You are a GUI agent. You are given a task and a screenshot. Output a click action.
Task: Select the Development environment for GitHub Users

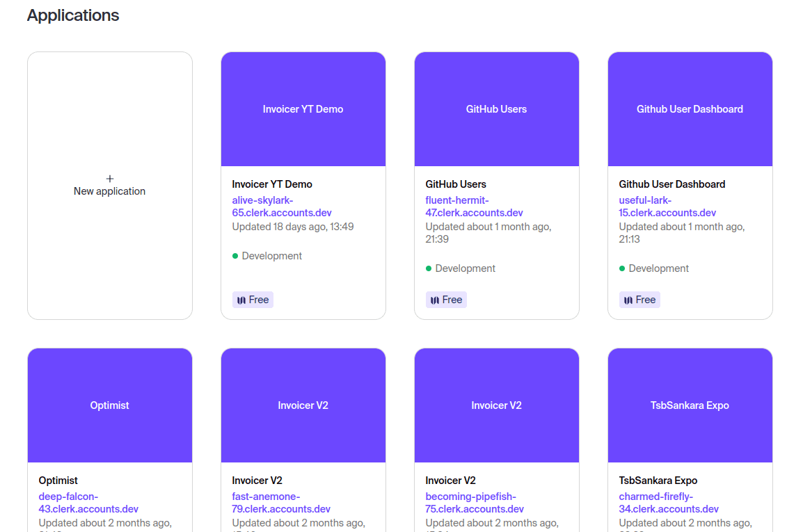464,268
